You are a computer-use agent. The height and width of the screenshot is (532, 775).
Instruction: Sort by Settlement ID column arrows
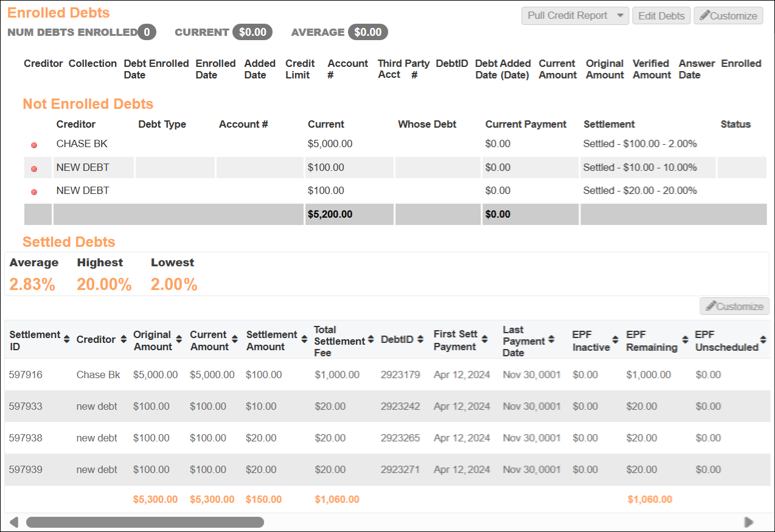(66, 340)
